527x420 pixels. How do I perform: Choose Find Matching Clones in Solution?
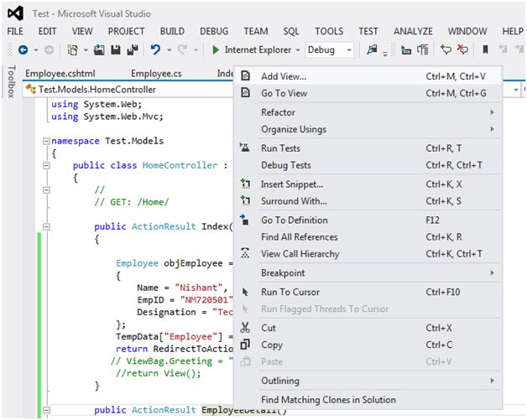328,400
